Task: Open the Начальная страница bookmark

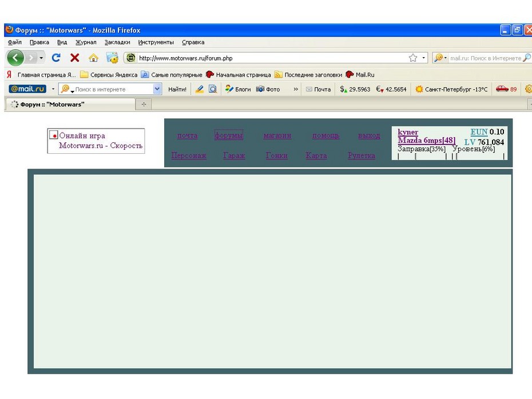Action: pos(238,74)
